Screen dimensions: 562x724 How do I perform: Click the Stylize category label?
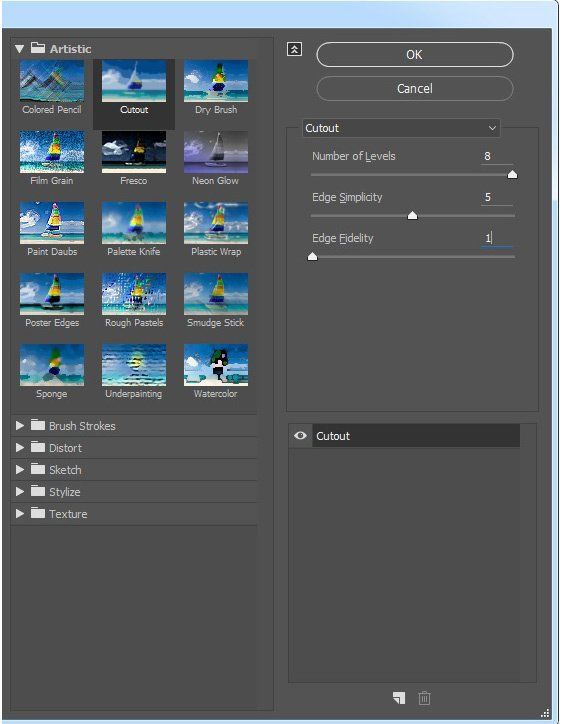65,492
